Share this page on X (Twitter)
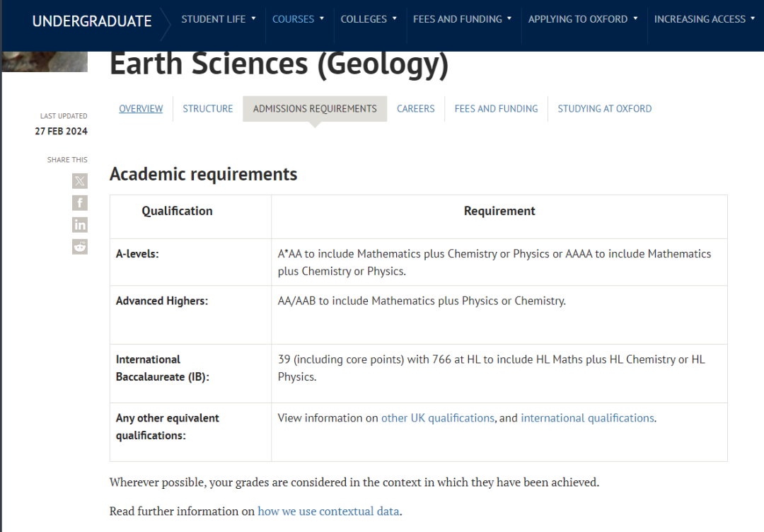 80,181
